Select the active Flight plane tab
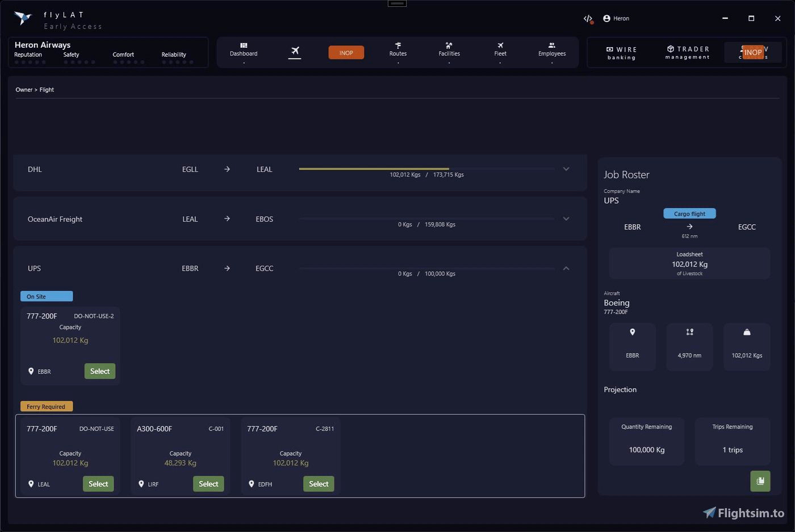This screenshot has width=795, height=532. pyautogui.click(x=295, y=51)
